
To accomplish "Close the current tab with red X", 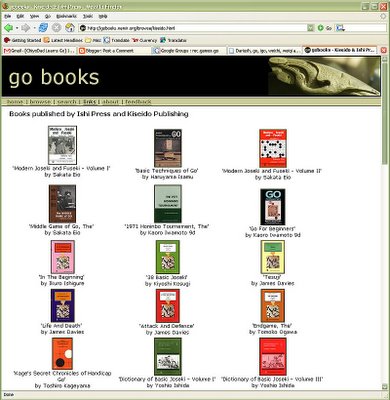I will [384, 50].
